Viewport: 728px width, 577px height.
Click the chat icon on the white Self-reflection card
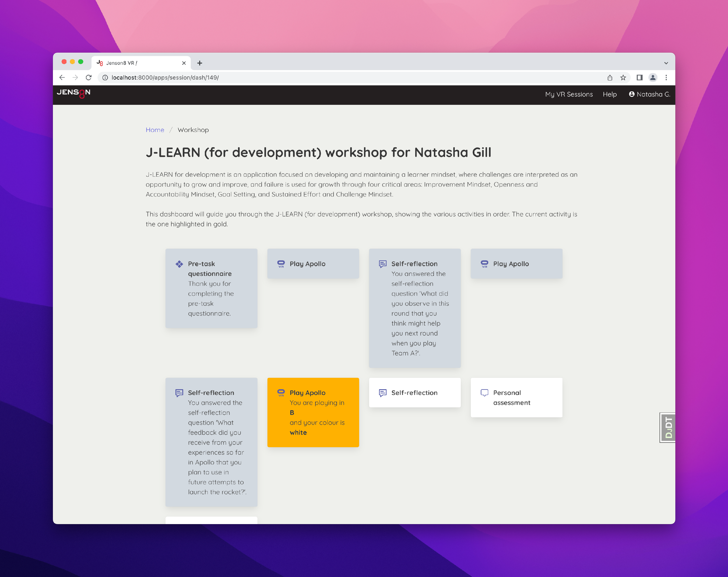point(383,393)
